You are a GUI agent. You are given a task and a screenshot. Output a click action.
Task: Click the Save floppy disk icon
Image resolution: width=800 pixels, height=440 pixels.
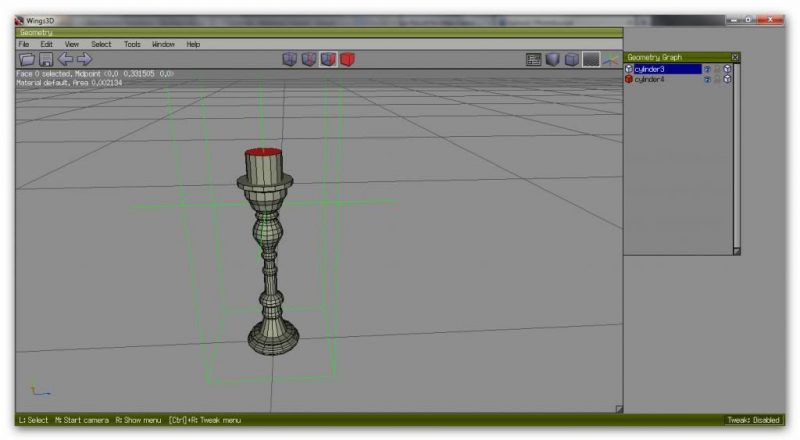tap(46, 60)
